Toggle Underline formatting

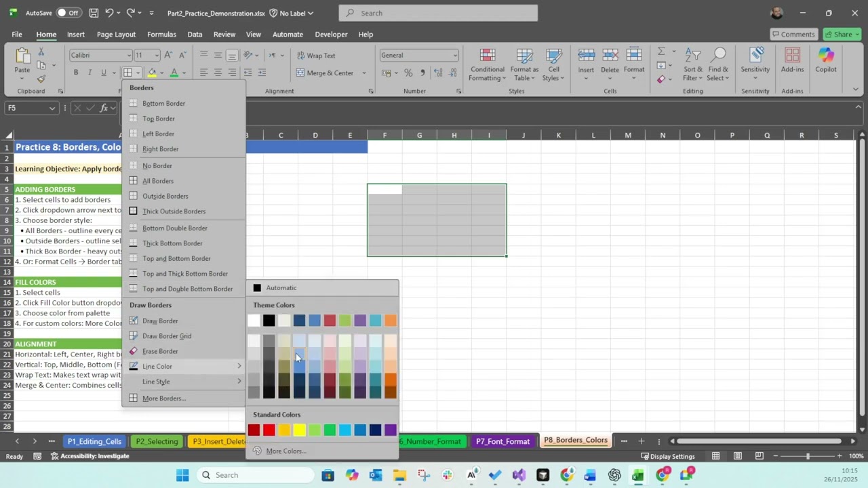(x=103, y=73)
